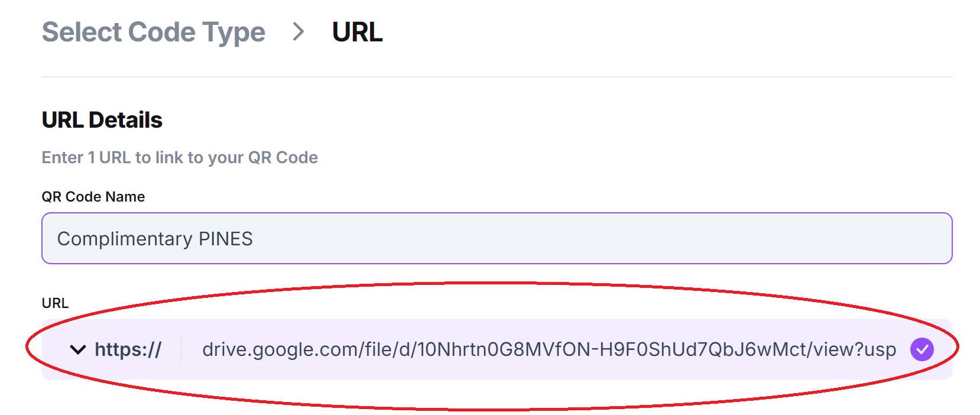Click the "Enter 1 URL to link" helper text
This screenshot has height=415, width=980.
click(180, 158)
